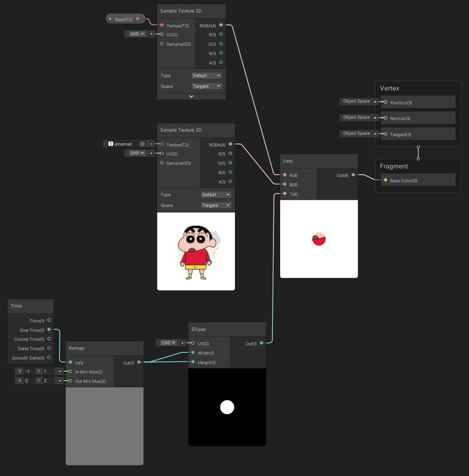This screenshot has height=476, width=469.
Task: Click Remap In(1) input port
Action: coord(70,362)
